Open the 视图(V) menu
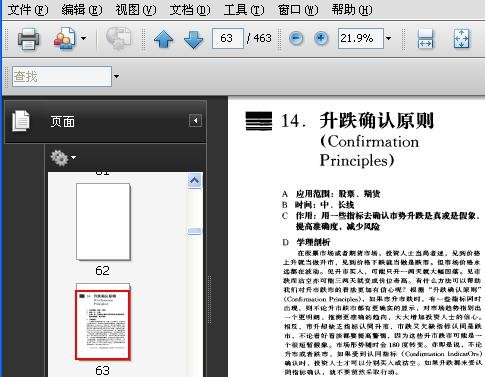 tap(136, 10)
